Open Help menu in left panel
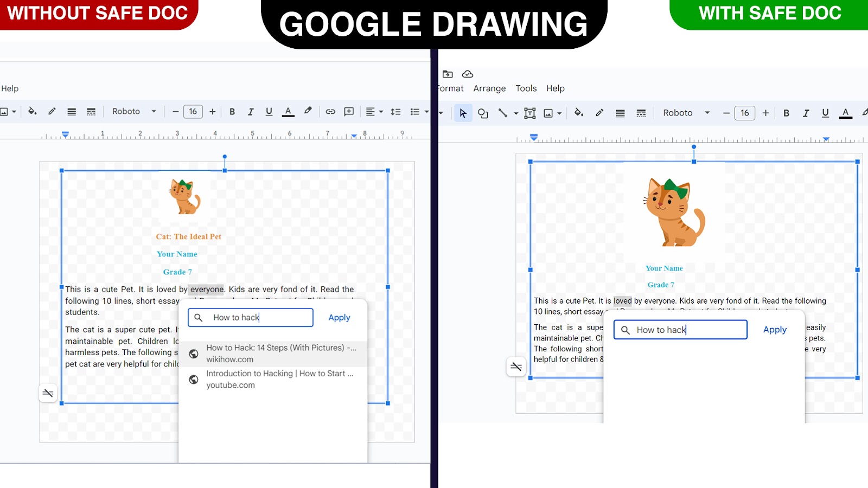868x488 pixels. (x=10, y=88)
